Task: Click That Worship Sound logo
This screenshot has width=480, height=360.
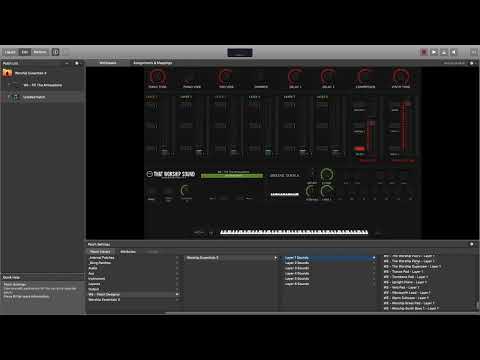Action: click(x=171, y=174)
